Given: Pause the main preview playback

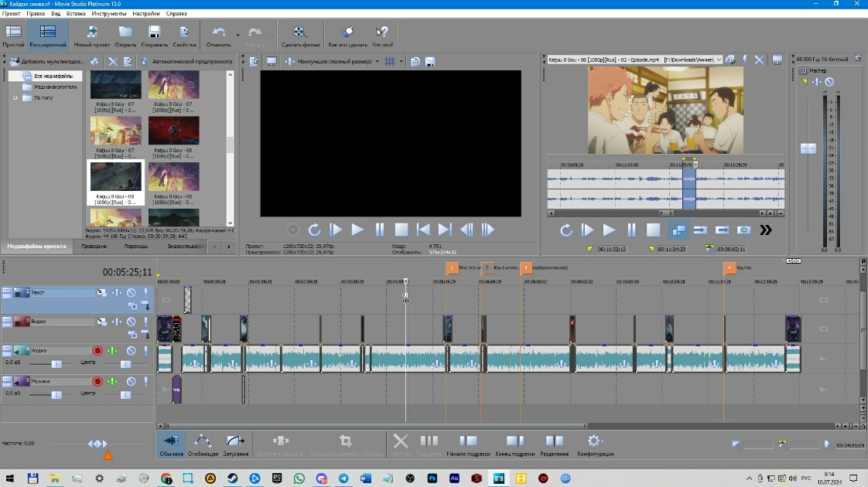Looking at the screenshot, I should (380, 229).
